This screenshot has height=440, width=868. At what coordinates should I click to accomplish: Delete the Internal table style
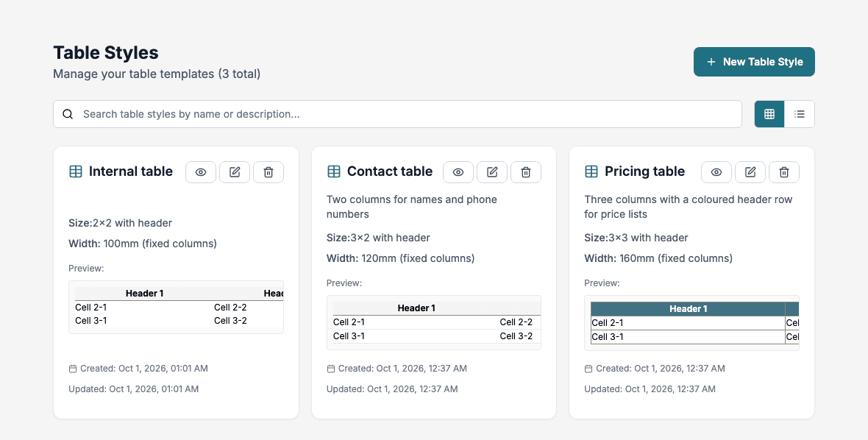268,172
